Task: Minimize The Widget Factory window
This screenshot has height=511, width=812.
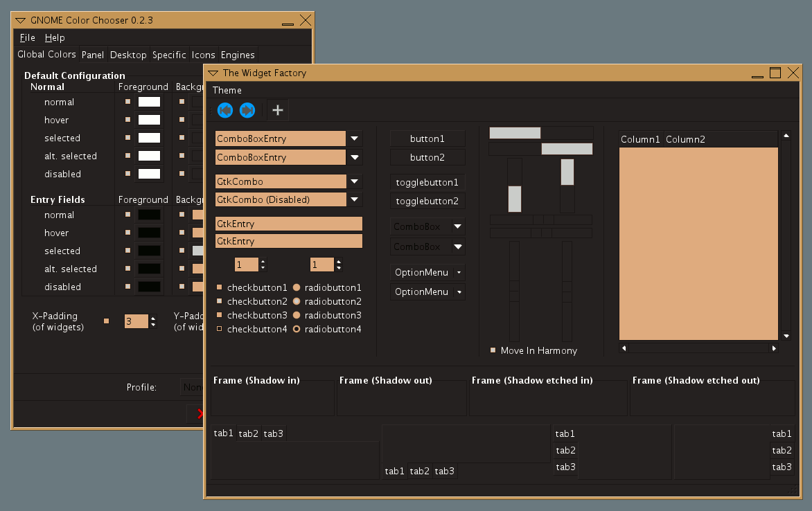Action: 757,76
